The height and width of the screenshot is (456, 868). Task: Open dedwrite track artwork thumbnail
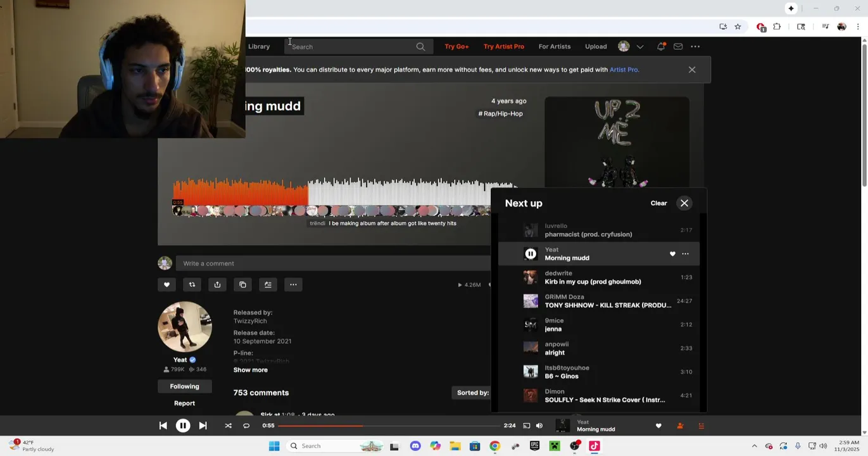(531, 277)
